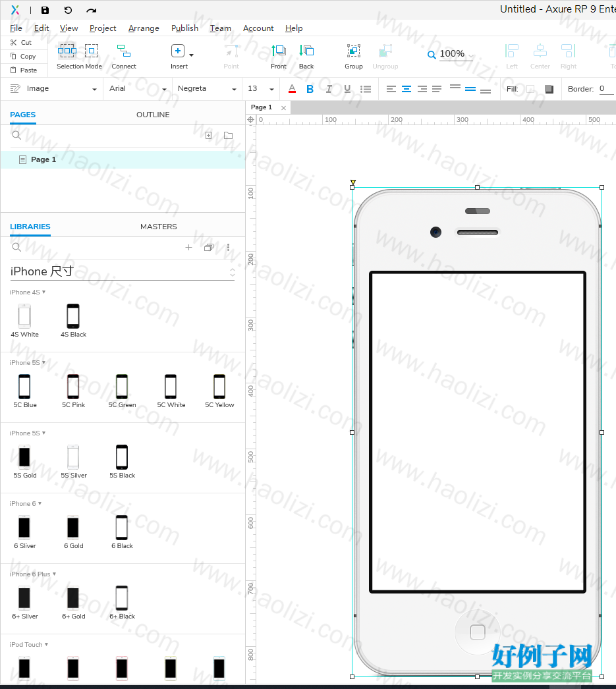Open the Arrange menu
The width and height of the screenshot is (616, 689).
pyautogui.click(x=144, y=28)
